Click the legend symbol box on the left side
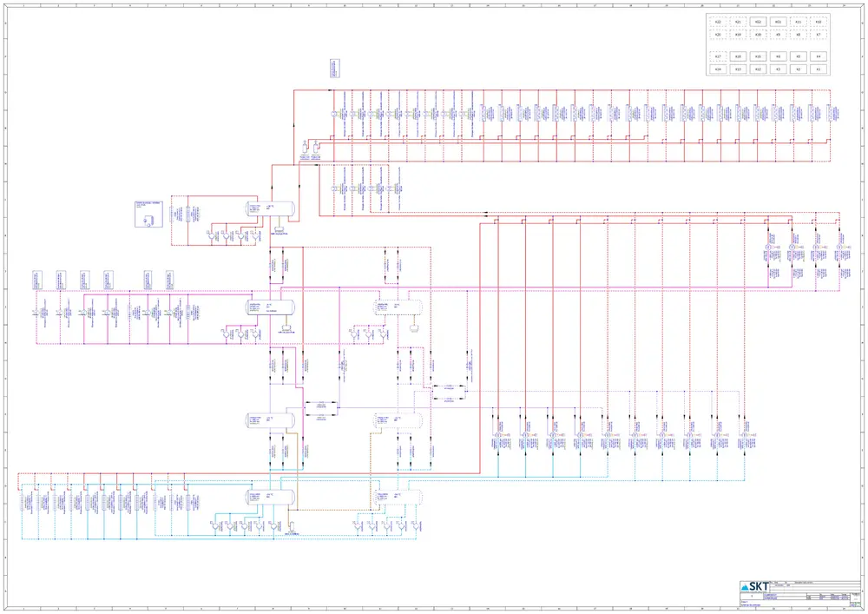 tap(149, 215)
